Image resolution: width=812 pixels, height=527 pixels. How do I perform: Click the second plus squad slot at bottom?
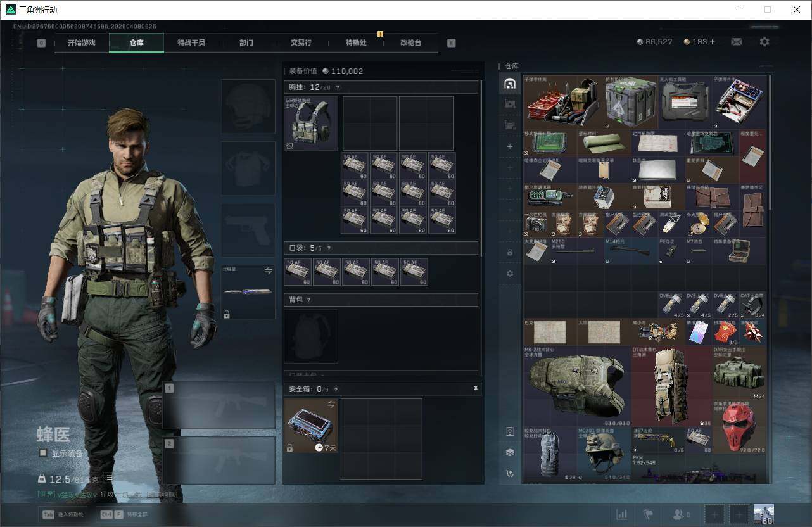pos(738,514)
